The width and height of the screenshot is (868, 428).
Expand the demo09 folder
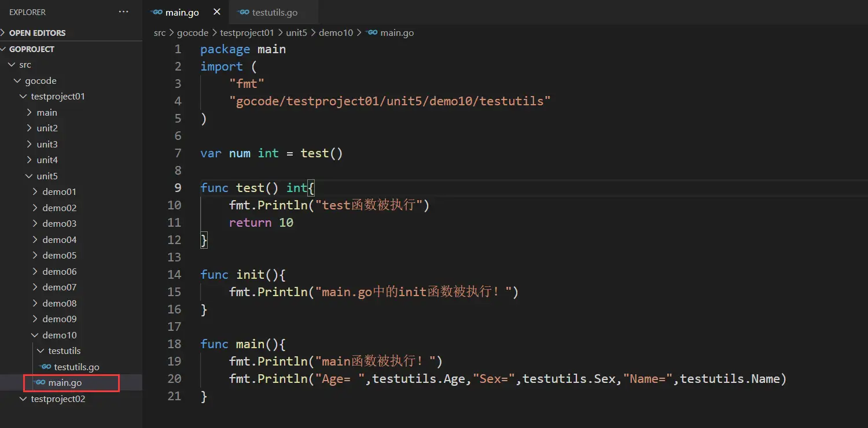click(59, 319)
